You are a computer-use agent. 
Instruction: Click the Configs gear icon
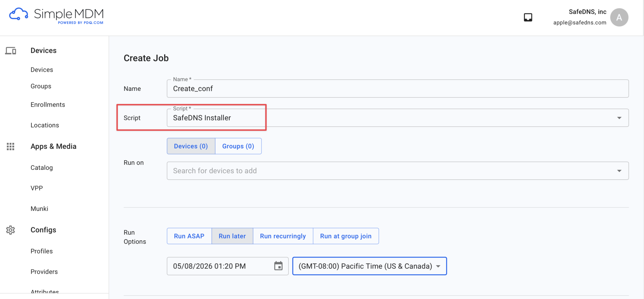pos(11,230)
